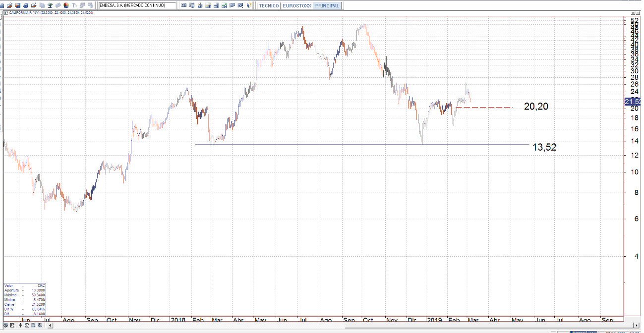Click the left scroll arrow below chart
Image resolution: width=644 pixels, height=333 pixels.
[x=50, y=325]
